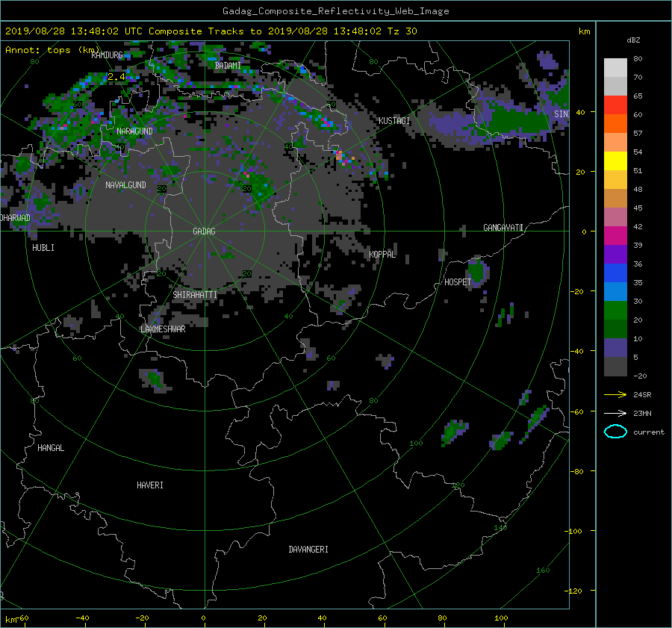Click the red 65 dBZ legend swatch
The image size is (672, 628).
(x=615, y=105)
